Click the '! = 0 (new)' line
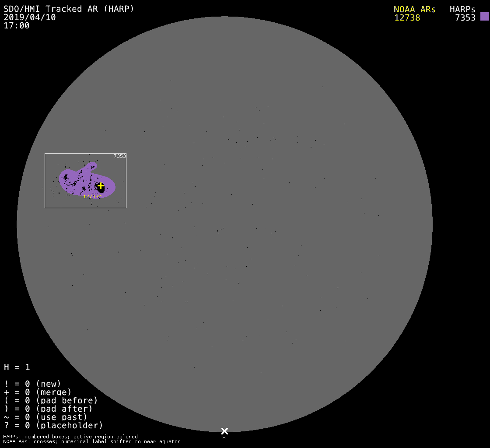This screenshot has width=490, height=448. [32, 384]
